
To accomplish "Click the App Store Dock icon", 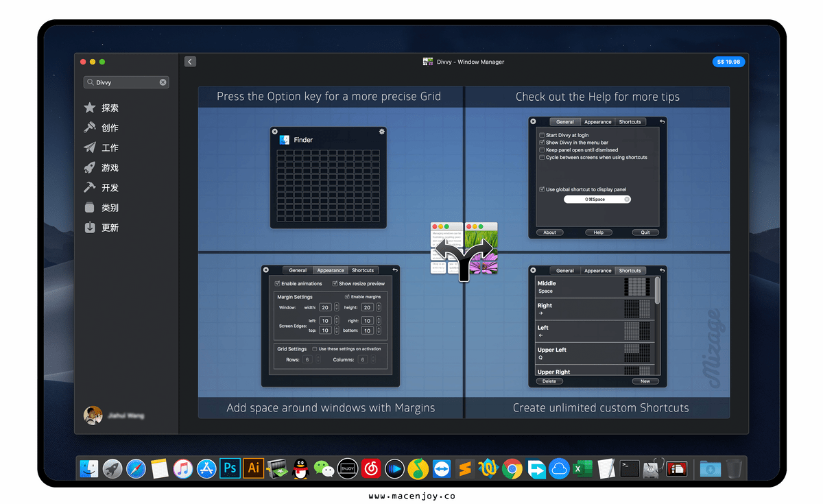I will tap(206, 468).
